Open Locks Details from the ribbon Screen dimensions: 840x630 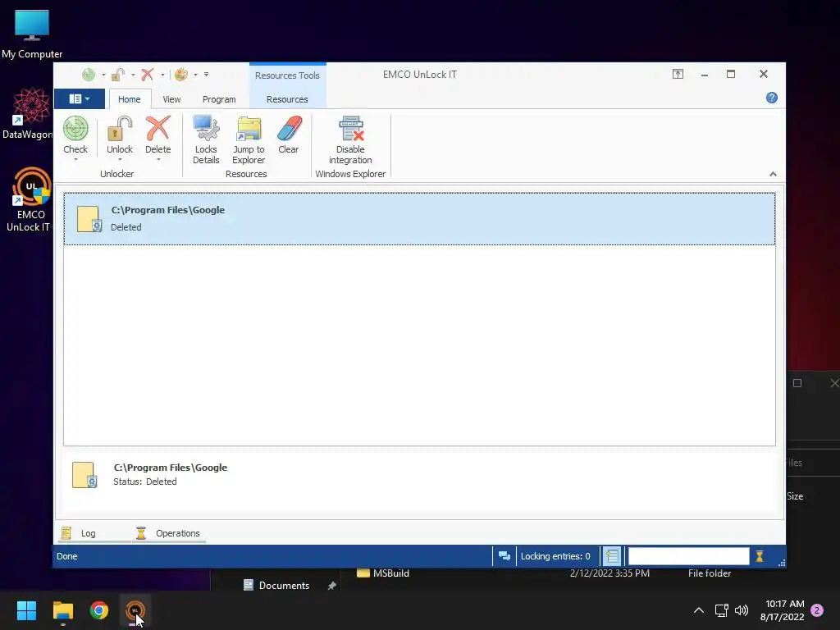tap(206, 139)
